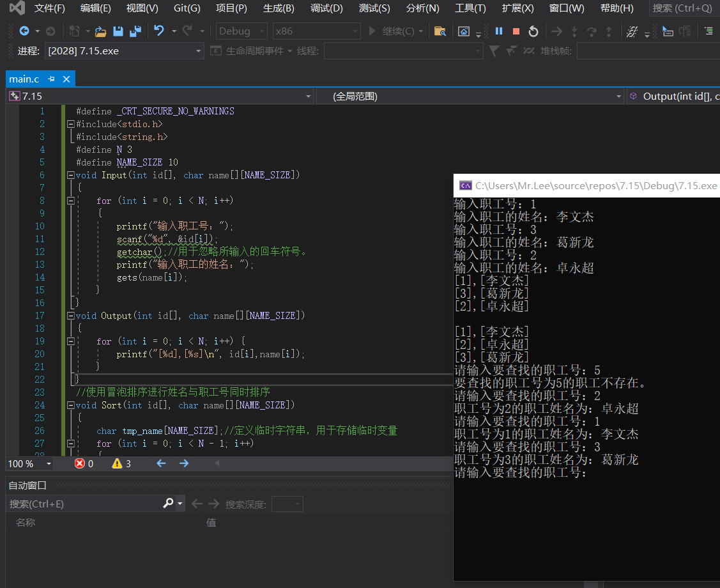
Task: Open the Undo history dropdown arrow
Action: pos(174,31)
